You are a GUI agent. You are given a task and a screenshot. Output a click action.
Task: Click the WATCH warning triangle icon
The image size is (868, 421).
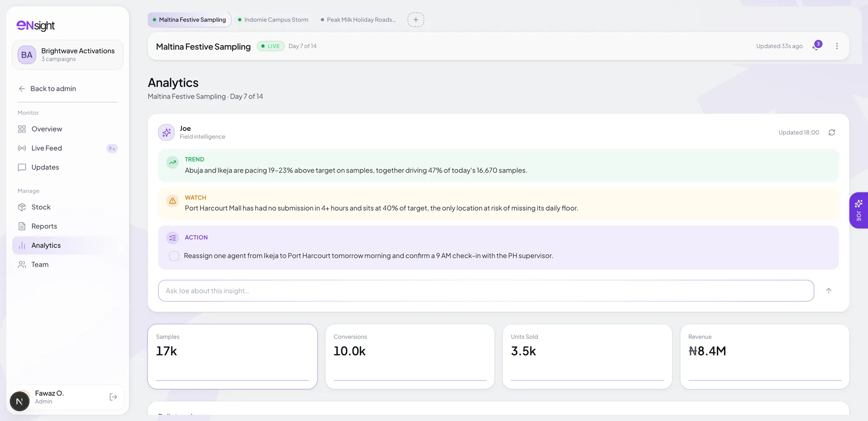173,201
